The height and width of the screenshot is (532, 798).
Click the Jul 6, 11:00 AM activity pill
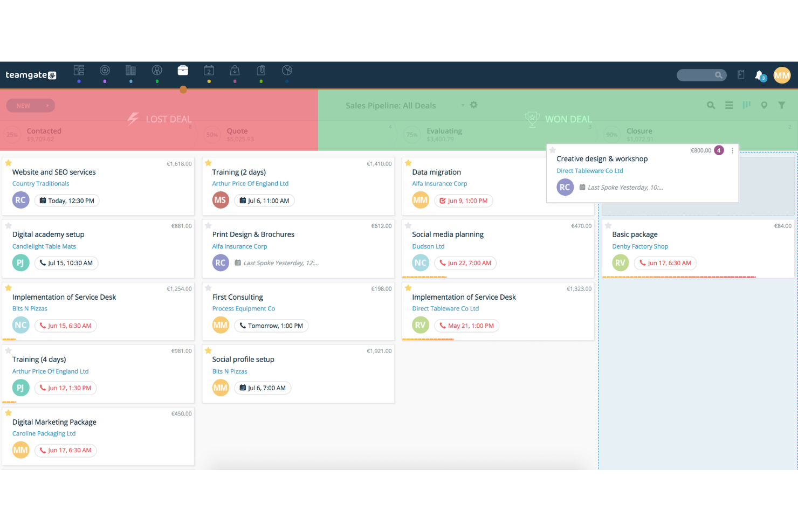(264, 201)
